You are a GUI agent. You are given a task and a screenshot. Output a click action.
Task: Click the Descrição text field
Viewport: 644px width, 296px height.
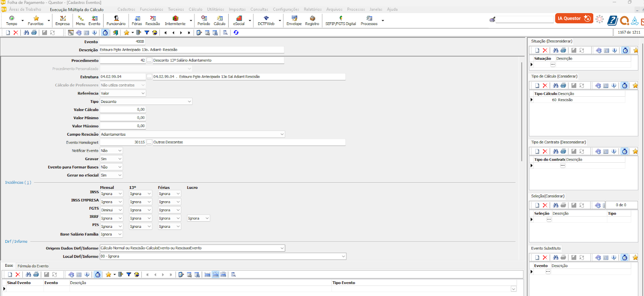[191, 50]
